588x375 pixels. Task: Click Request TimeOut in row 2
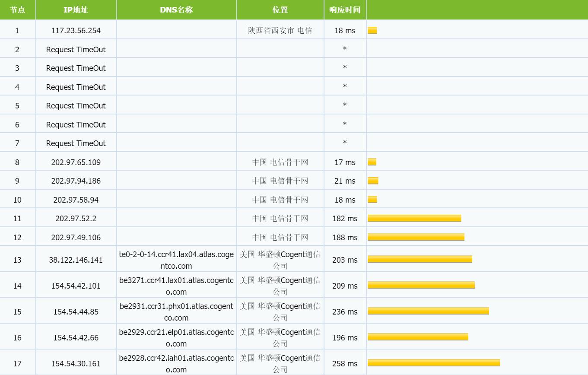click(76, 50)
